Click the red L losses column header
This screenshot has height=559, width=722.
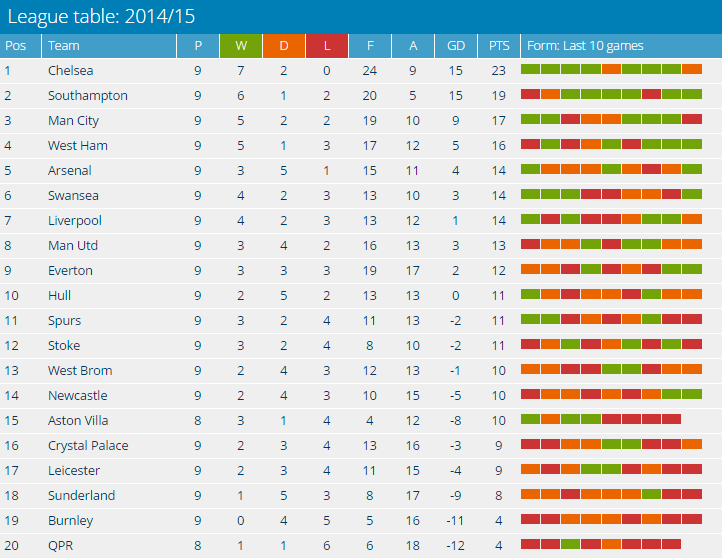(x=327, y=46)
